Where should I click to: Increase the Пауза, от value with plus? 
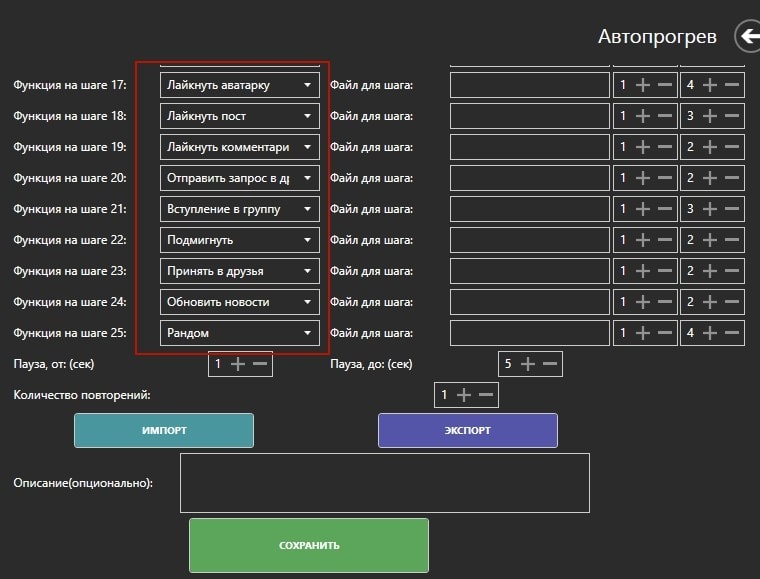238,364
